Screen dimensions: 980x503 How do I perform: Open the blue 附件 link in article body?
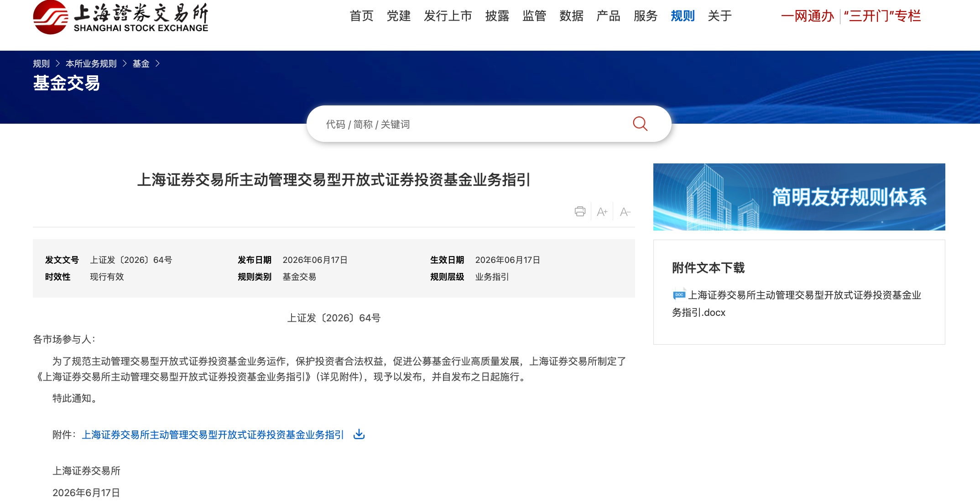[213, 435]
